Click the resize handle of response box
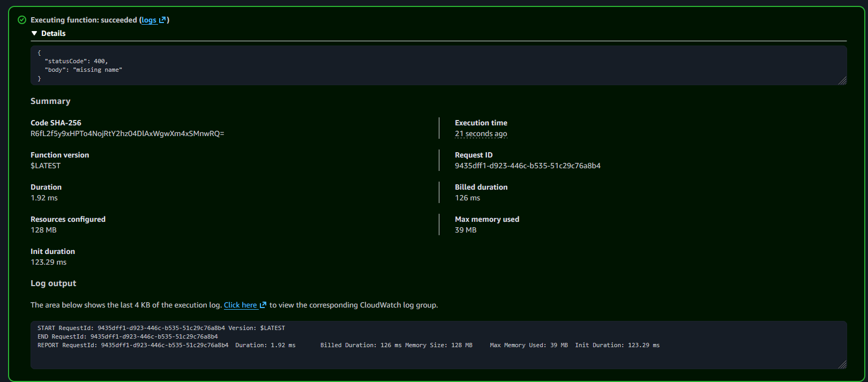This screenshot has height=382, width=868. 842,80
